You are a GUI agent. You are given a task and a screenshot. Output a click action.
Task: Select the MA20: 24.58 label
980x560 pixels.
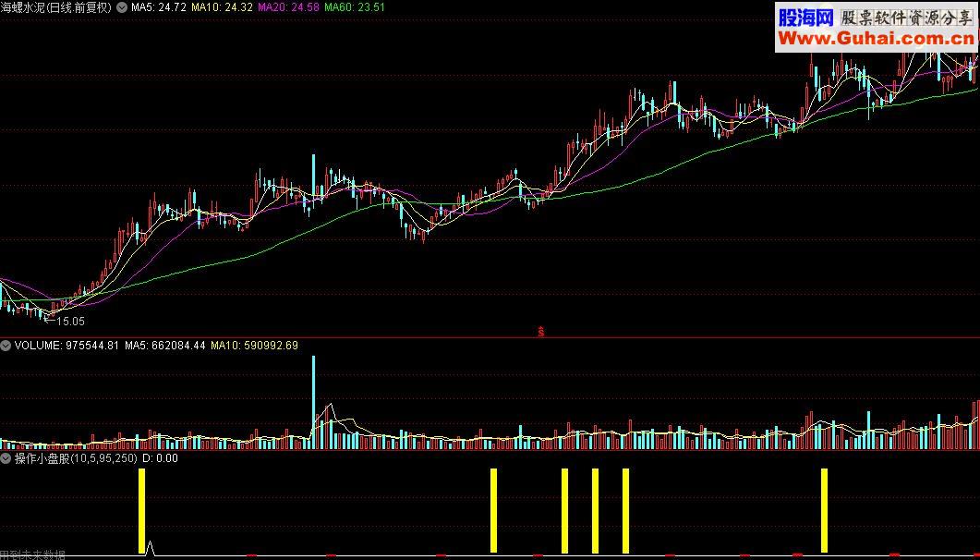tap(289, 7)
